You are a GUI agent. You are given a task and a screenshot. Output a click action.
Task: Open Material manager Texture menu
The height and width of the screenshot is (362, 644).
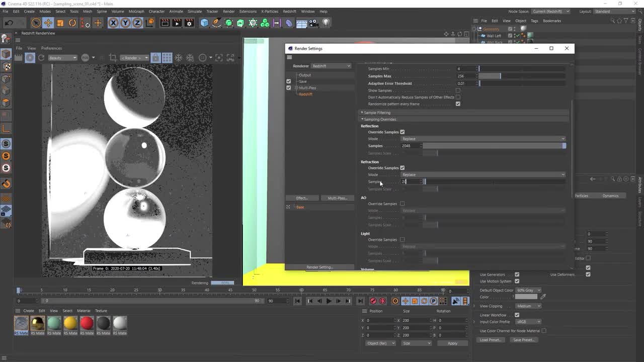point(101,311)
